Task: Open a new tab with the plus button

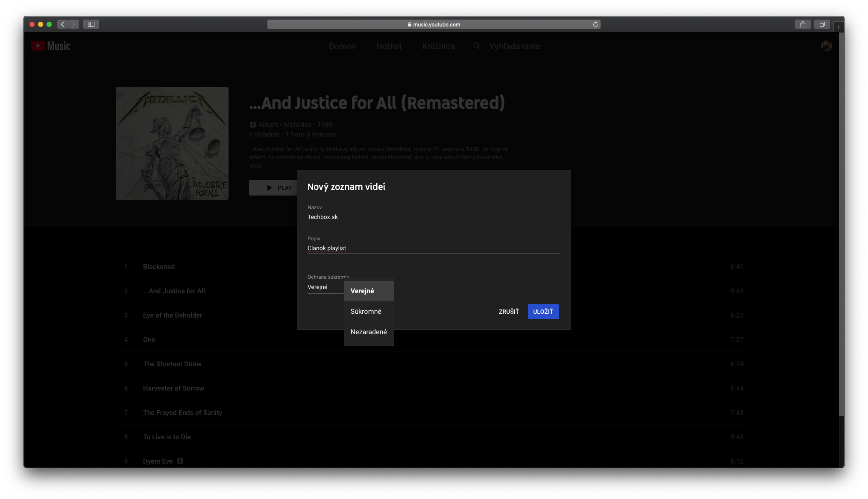Action: (x=839, y=27)
